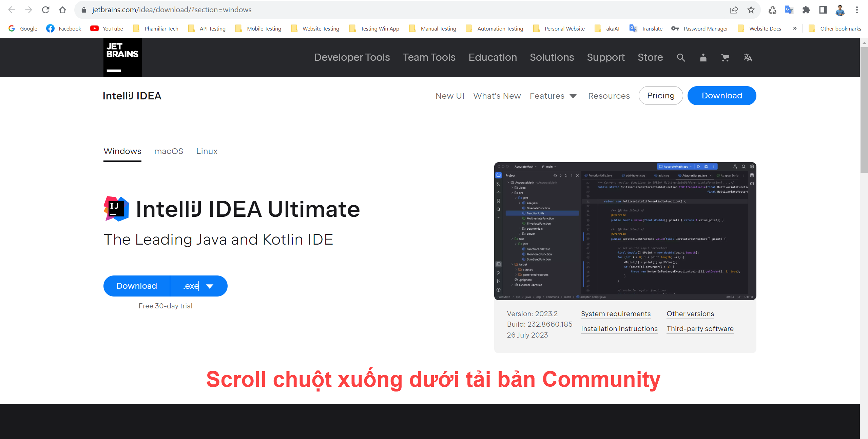This screenshot has width=868, height=439.
Task: Go to the What's New page
Action: pos(497,96)
